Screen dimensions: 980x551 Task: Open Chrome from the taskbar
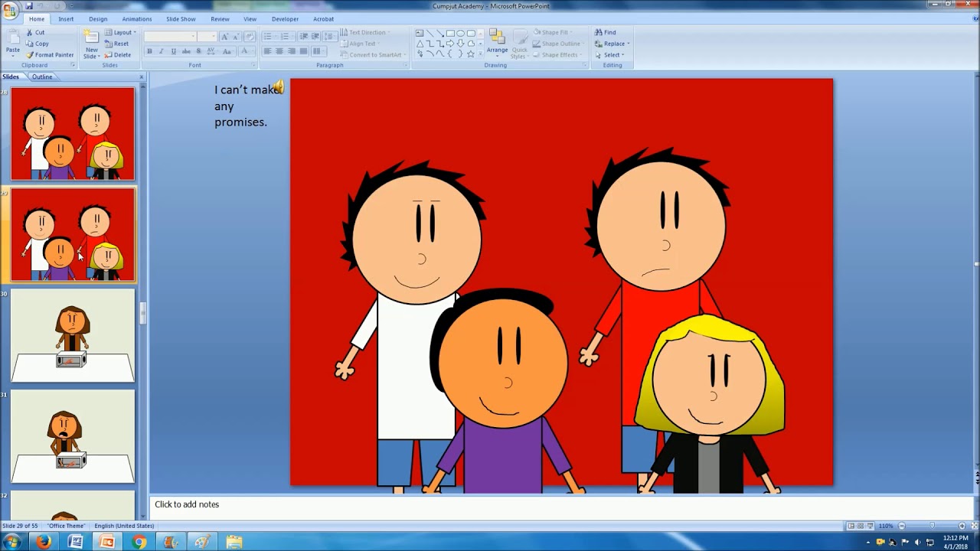[139, 542]
